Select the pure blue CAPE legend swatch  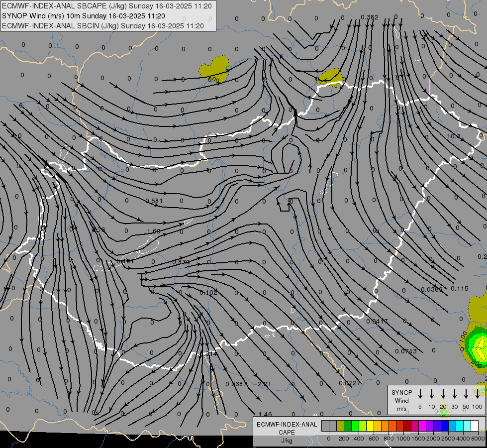(445, 426)
